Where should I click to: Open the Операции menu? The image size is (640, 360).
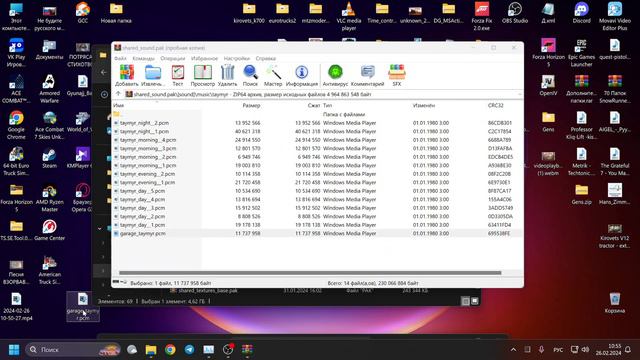pyautogui.click(x=173, y=58)
